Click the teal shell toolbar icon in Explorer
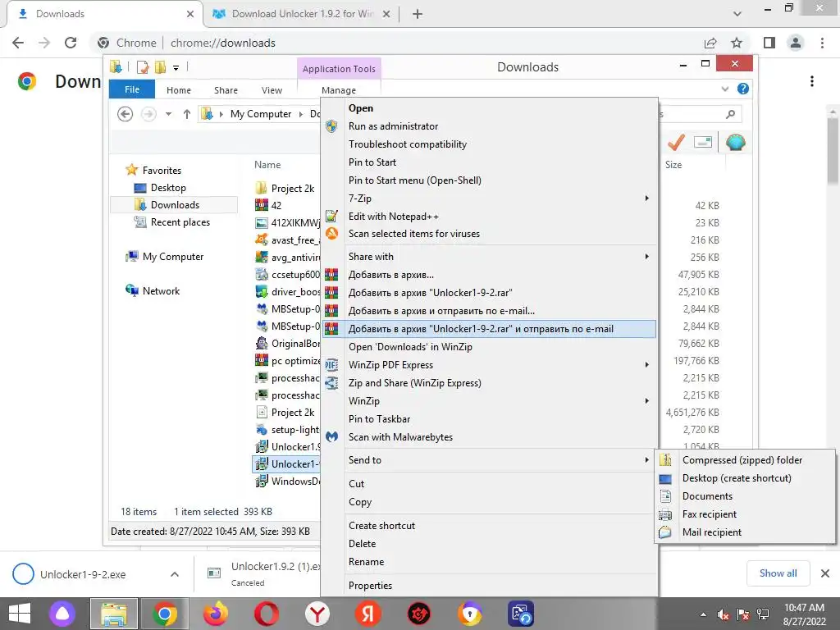840x630 pixels. [735, 142]
